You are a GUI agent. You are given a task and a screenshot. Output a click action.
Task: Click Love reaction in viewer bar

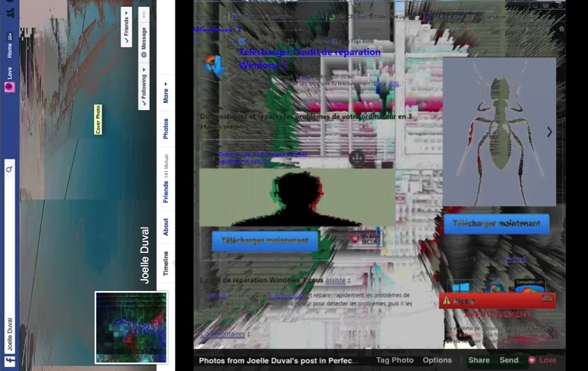pyautogui.click(x=548, y=360)
